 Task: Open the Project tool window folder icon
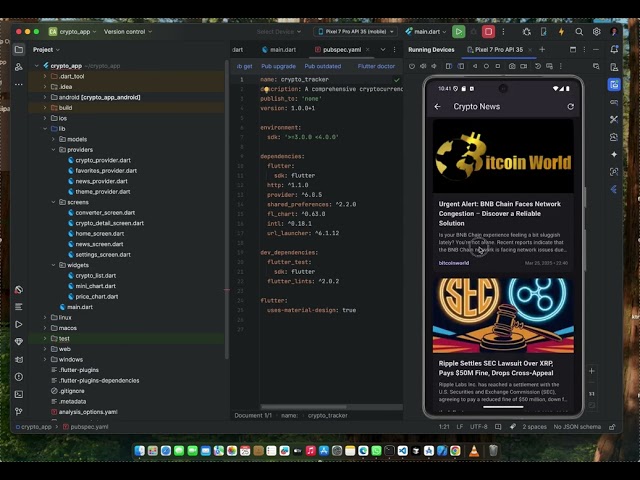[19, 49]
